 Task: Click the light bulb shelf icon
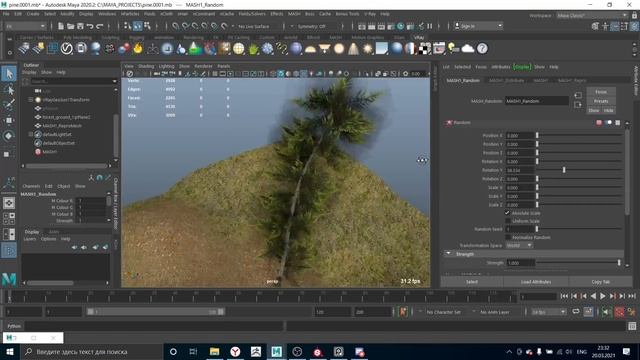point(453,49)
